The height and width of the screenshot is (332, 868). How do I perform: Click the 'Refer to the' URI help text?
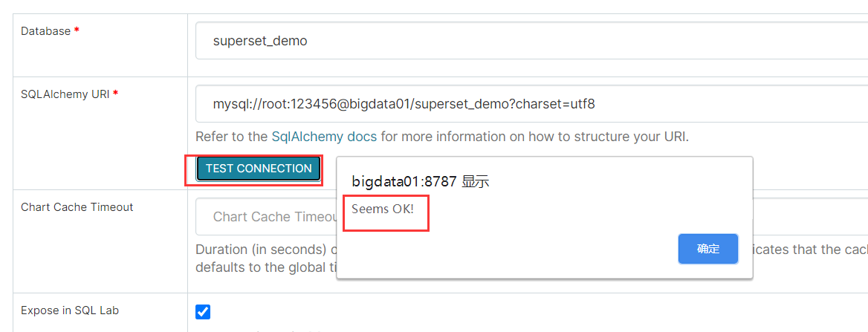(232, 137)
